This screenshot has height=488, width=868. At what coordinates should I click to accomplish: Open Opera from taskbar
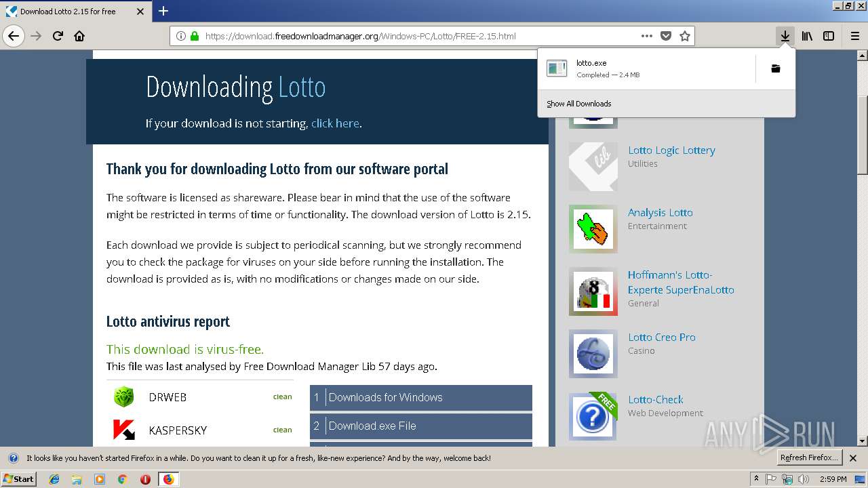click(x=145, y=479)
